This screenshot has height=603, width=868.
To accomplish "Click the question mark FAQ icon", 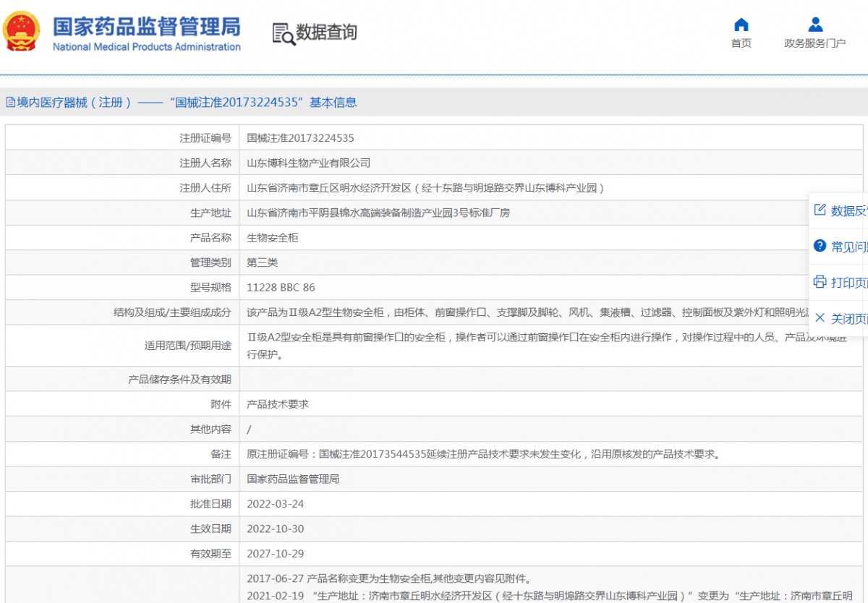I will point(820,246).
